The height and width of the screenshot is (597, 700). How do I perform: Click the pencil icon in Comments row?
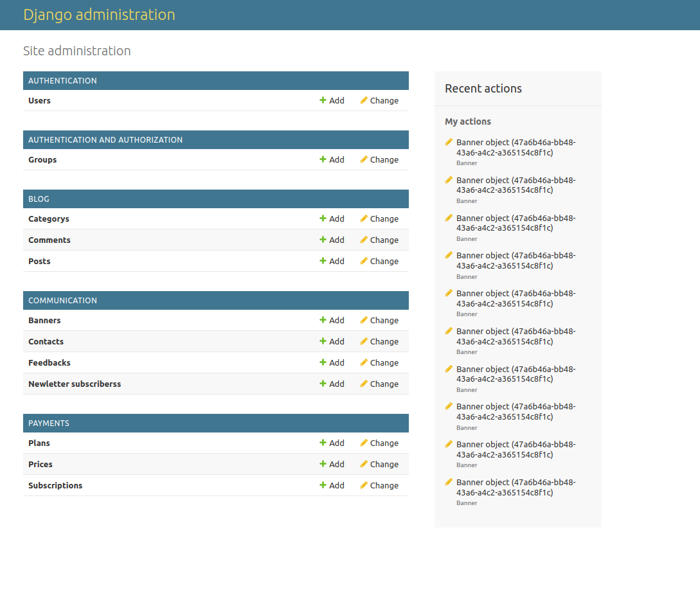(x=364, y=240)
